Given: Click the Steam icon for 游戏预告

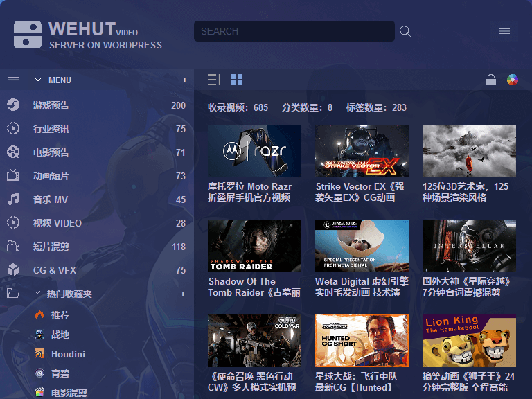Looking at the screenshot, I should (x=13, y=105).
